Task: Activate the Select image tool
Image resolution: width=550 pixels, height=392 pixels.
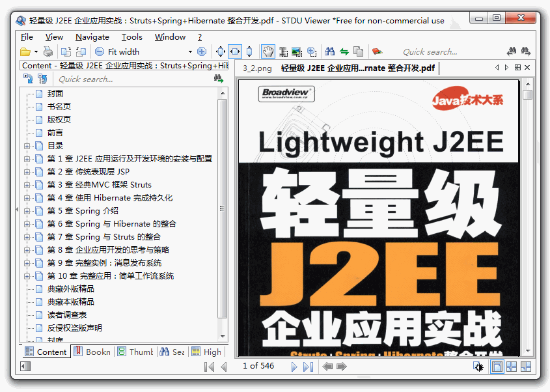Action: tap(297, 52)
